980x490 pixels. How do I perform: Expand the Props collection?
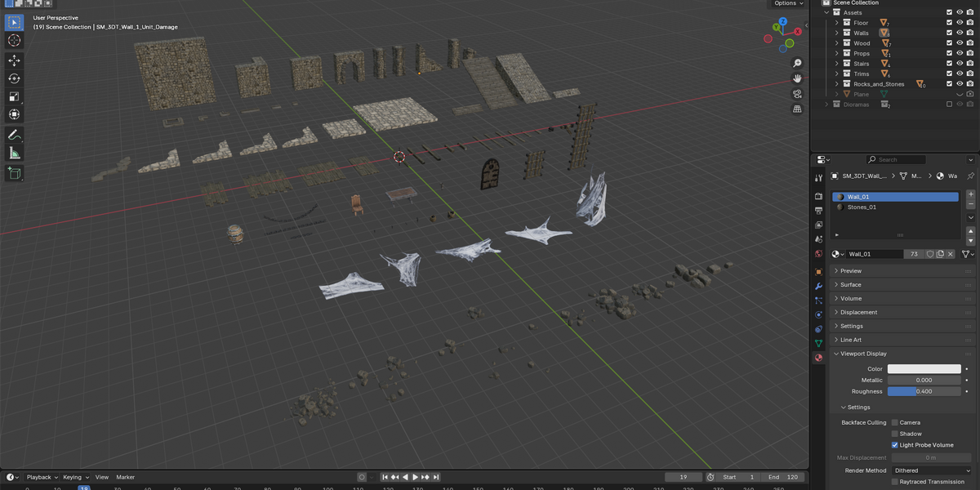tap(837, 53)
